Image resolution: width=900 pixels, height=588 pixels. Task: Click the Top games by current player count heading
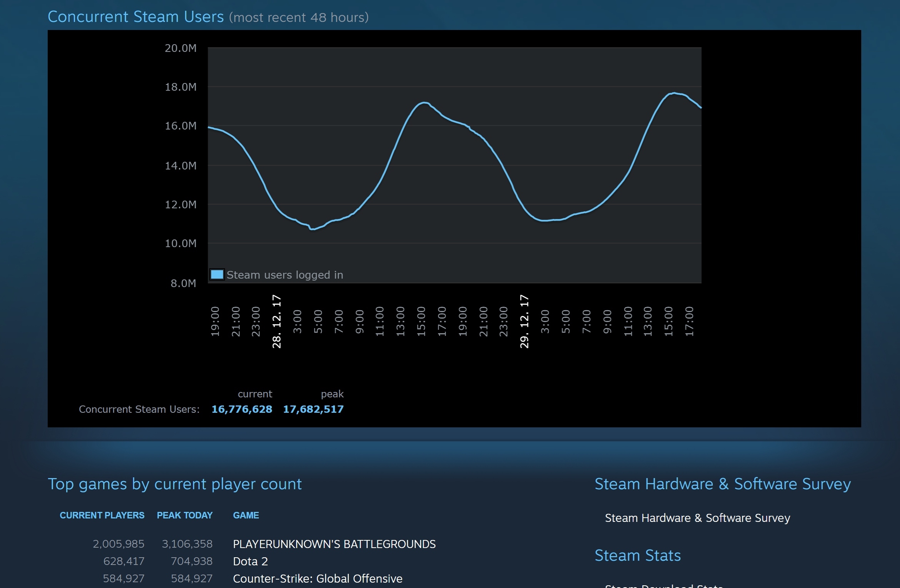click(175, 484)
